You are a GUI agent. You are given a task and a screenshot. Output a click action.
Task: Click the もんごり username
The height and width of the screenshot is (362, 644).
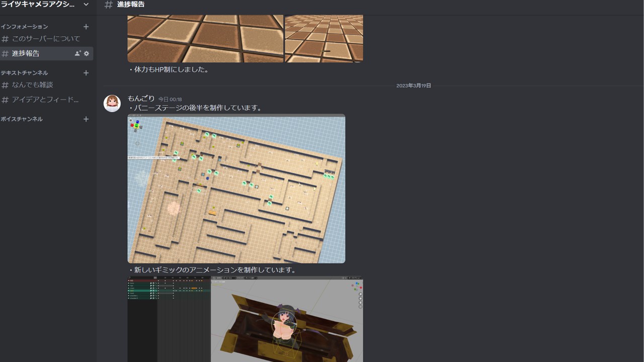click(141, 99)
